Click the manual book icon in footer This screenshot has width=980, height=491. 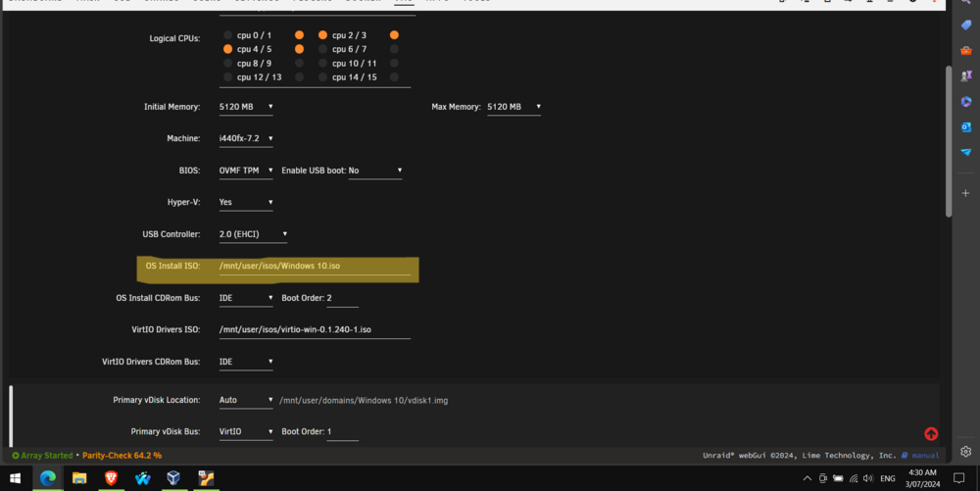pyautogui.click(x=905, y=456)
